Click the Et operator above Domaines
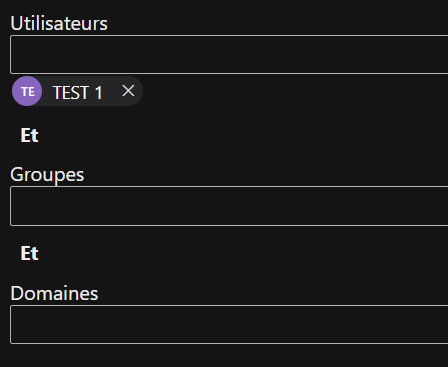 click(x=29, y=253)
